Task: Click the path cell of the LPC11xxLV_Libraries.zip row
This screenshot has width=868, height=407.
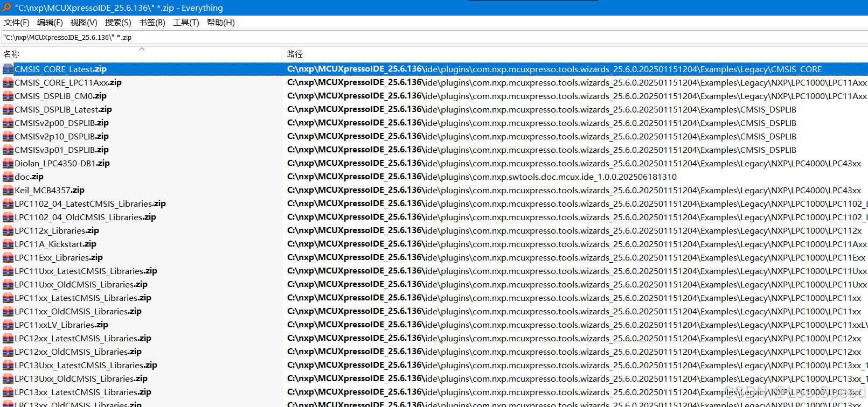Action: [575, 325]
